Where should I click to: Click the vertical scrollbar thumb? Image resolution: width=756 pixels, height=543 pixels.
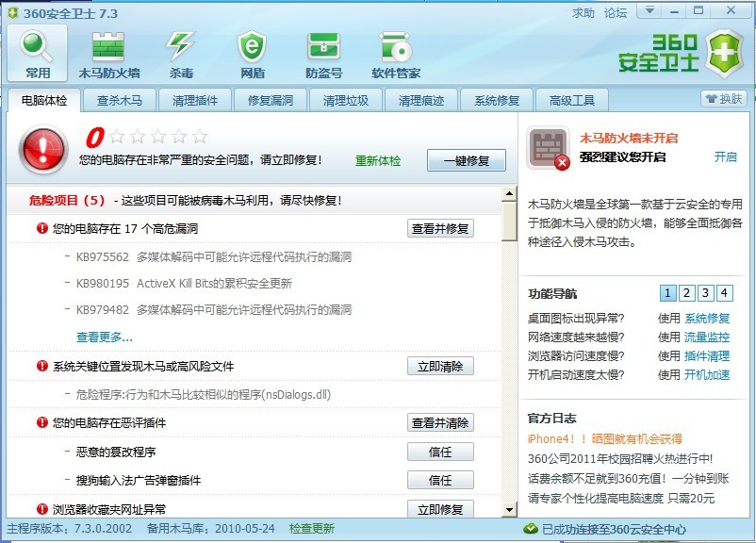point(509,221)
